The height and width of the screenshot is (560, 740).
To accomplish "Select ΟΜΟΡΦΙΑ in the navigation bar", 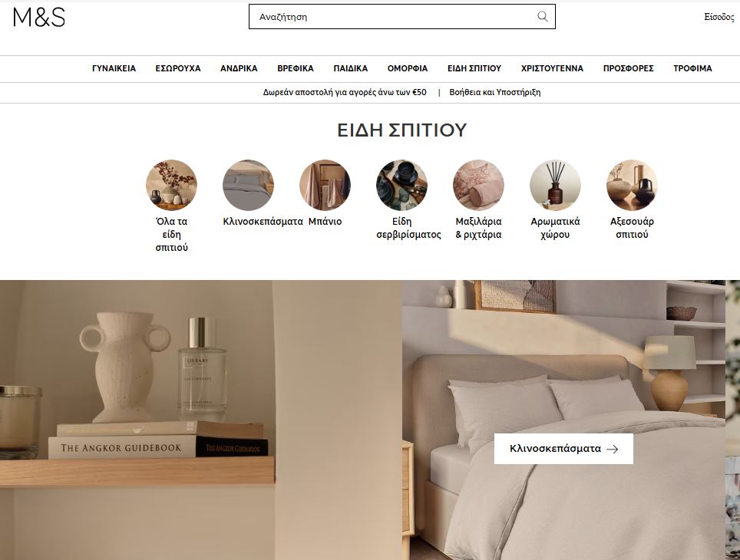I will pos(408,68).
